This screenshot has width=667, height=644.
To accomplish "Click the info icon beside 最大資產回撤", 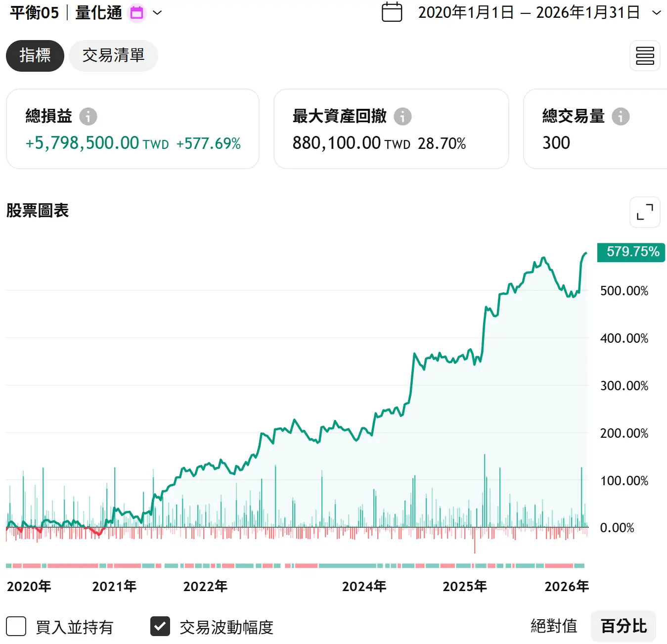I will [x=402, y=117].
